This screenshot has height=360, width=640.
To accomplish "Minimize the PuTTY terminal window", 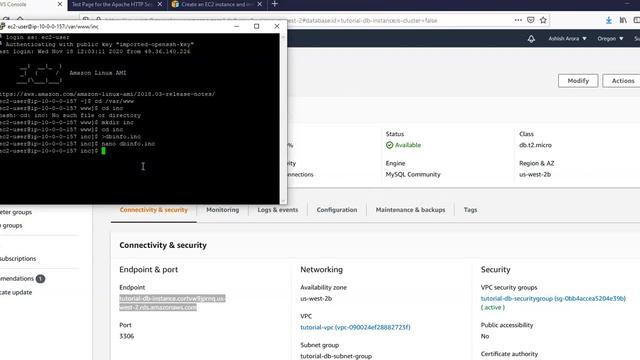I will pos(236,26).
